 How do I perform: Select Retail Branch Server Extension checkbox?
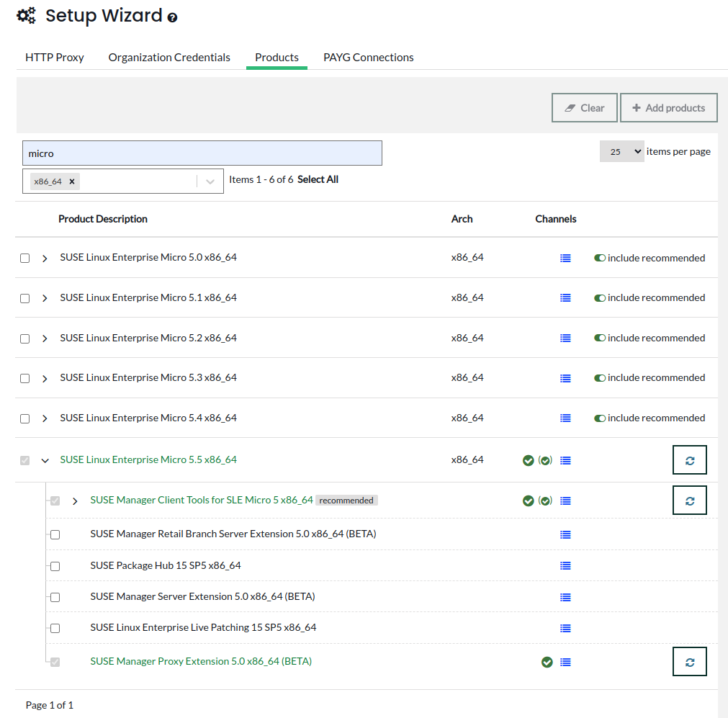55,534
